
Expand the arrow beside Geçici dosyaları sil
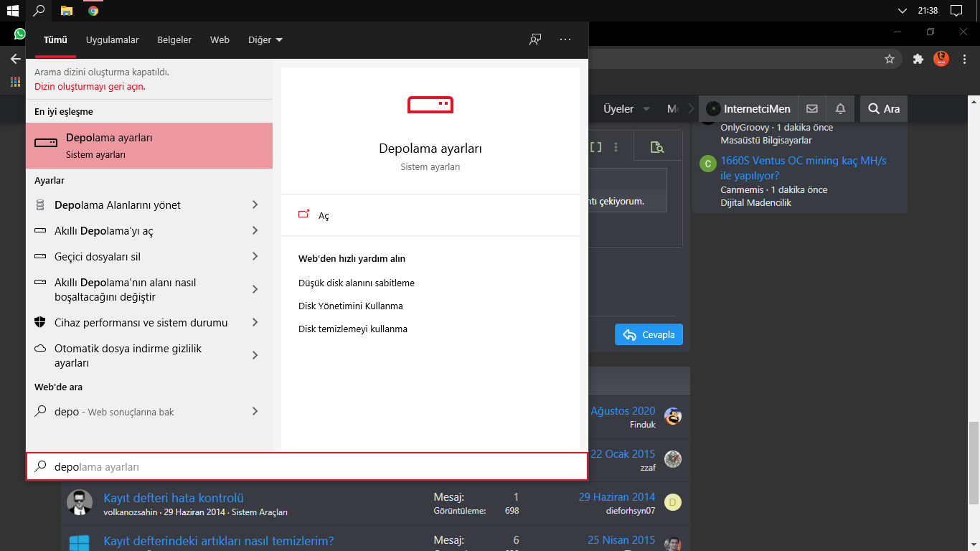click(x=255, y=257)
